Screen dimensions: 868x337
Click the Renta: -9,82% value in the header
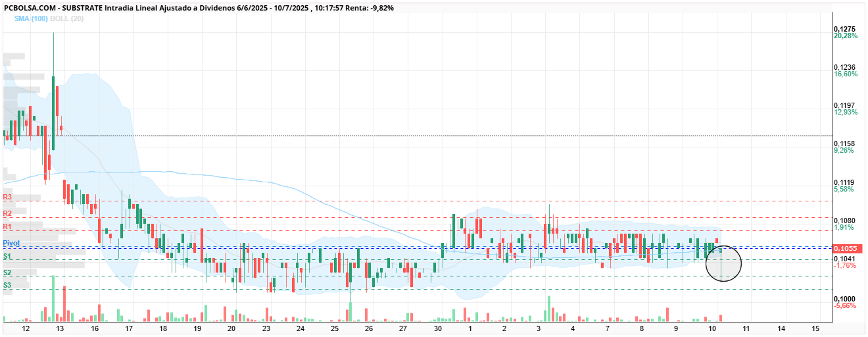click(370, 8)
